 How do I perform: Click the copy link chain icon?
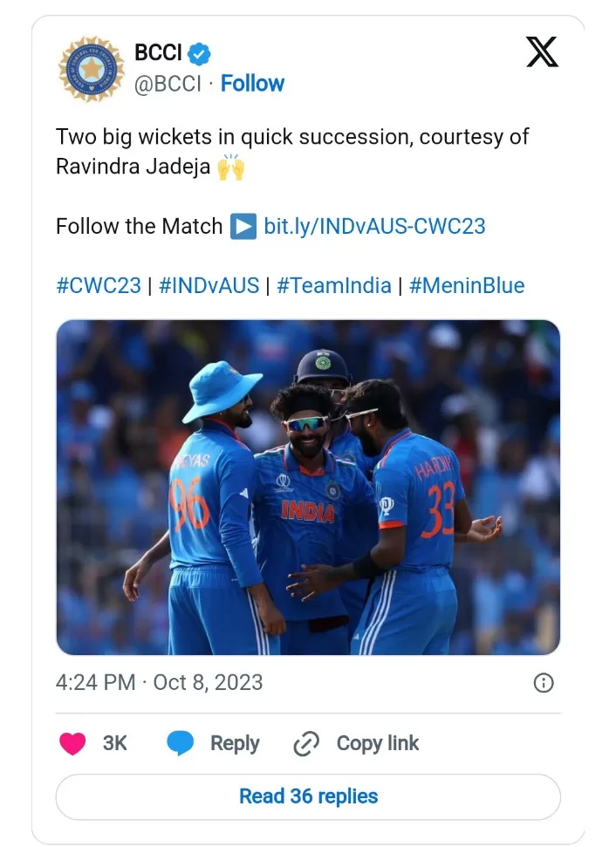point(306,744)
